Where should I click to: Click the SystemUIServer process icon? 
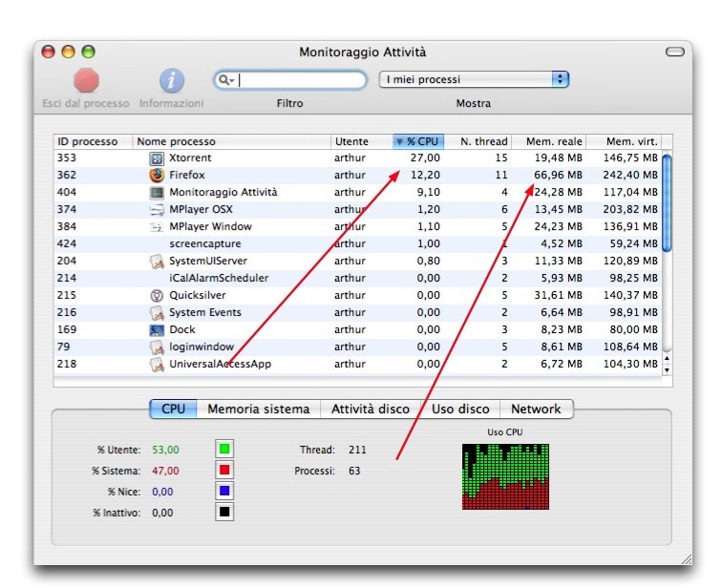tap(157, 262)
